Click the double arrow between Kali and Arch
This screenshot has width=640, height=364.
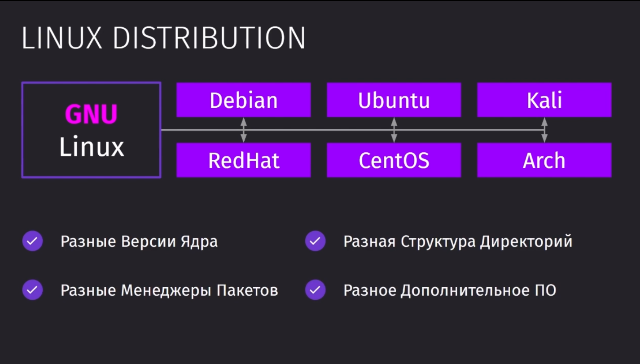click(x=544, y=130)
